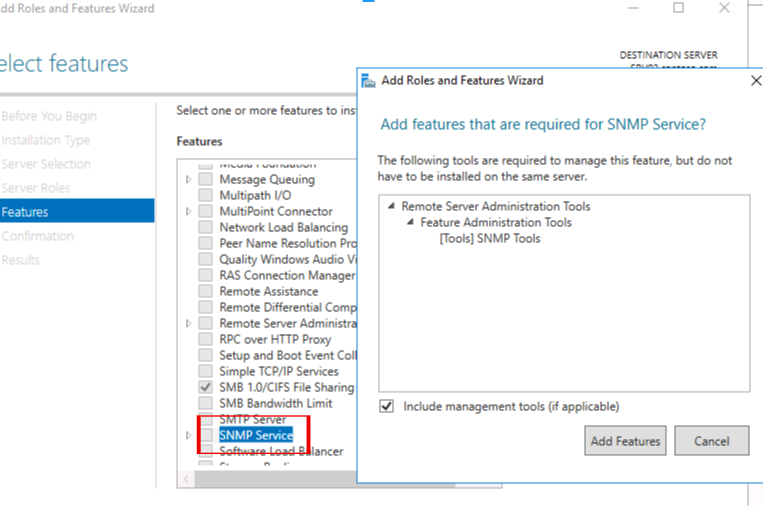The image size is (763, 506).
Task: Select SMB Bandwidth Limit label
Action: (x=275, y=403)
